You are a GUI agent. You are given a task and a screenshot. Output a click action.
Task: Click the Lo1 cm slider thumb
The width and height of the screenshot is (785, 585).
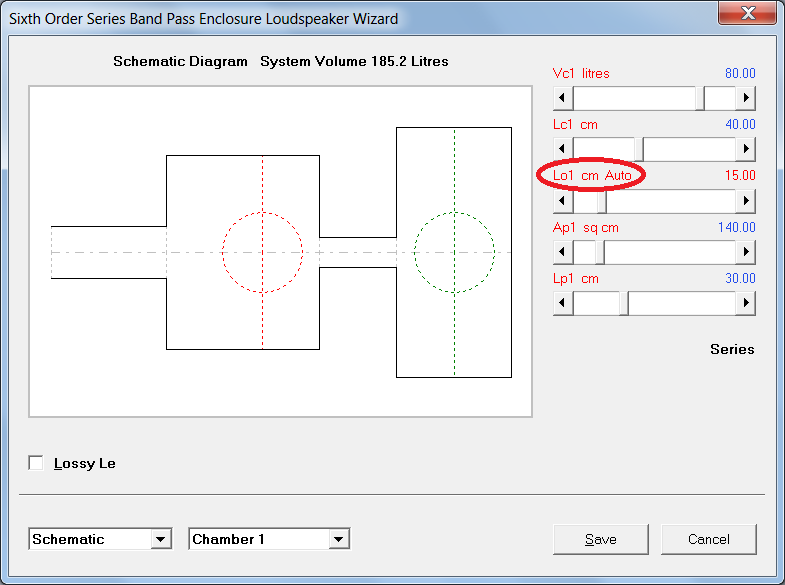pos(602,201)
